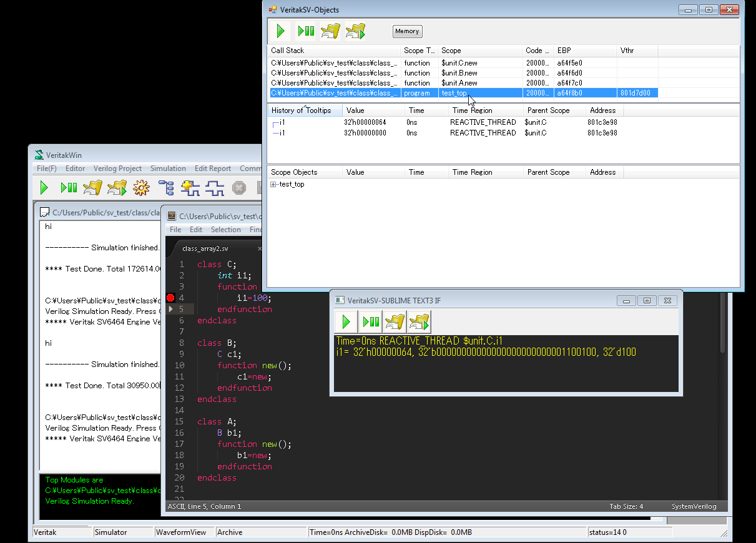Click the green Run arrow in VeritakSV-Objects
This screenshot has height=543, width=756.
click(281, 31)
